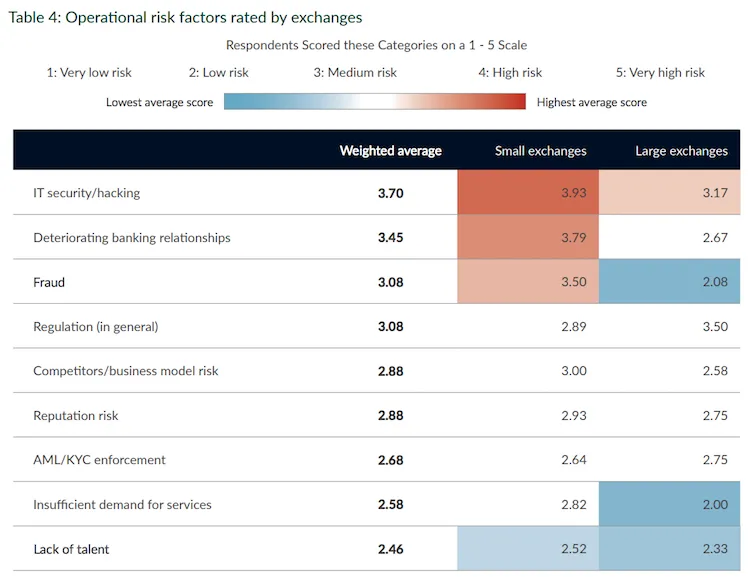Click the 5: Very high risk label
This screenshot has height=578, width=750.
click(660, 73)
